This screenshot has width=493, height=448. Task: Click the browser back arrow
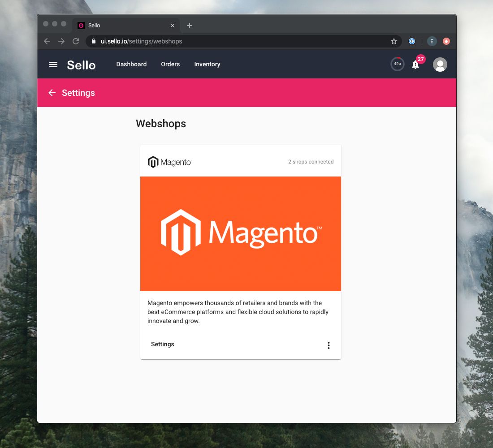[x=47, y=41]
